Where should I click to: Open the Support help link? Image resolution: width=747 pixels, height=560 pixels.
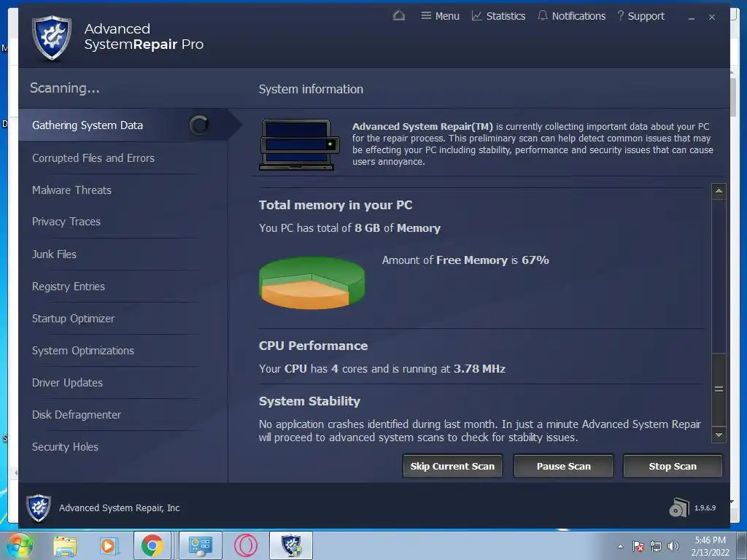pyautogui.click(x=640, y=16)
